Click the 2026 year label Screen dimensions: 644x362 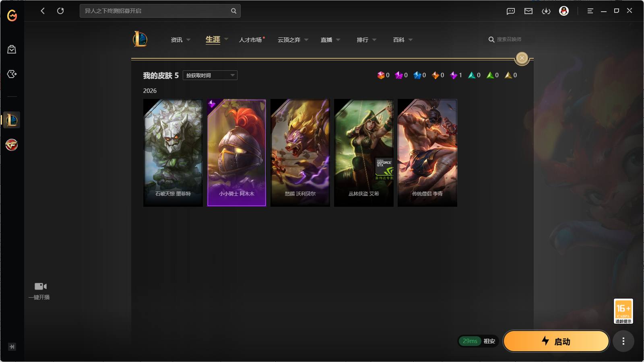150,91
